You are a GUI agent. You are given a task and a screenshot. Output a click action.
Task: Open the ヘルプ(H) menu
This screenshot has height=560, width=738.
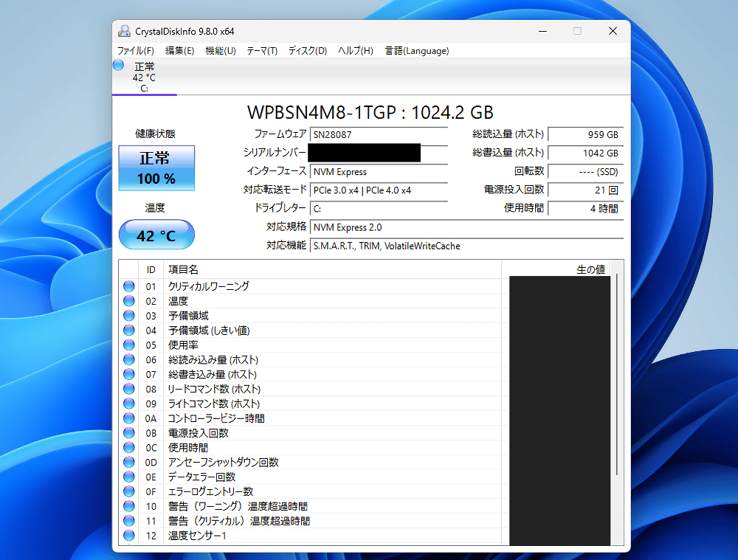click(355, 50)
